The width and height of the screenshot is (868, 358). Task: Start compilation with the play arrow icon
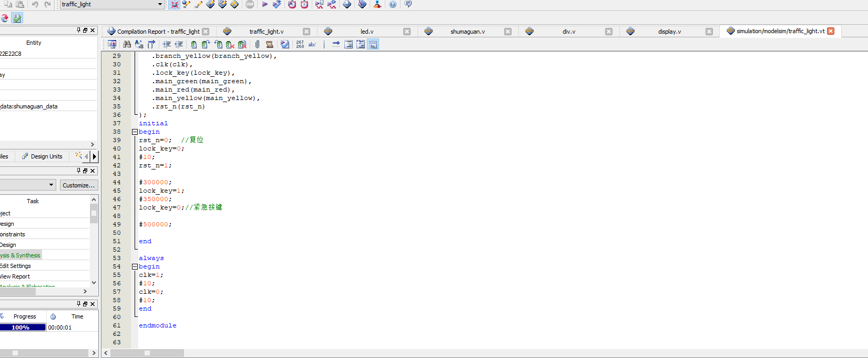click(x=265, y=4)
